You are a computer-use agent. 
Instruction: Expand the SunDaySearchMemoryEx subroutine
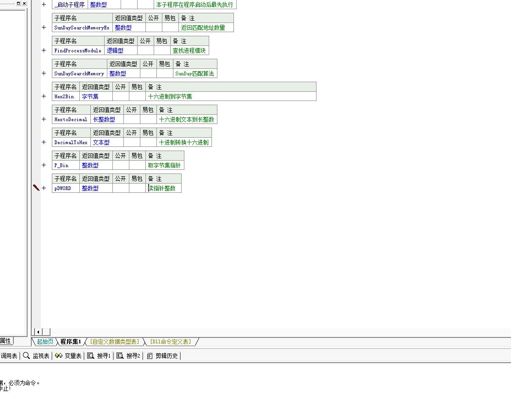pyautogui.click(x=44, y=28)
